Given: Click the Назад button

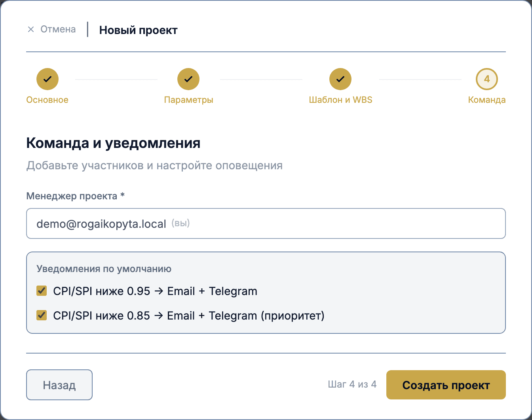Looking at the screenshot, I should pyautogui.click(x=59, y=385).
